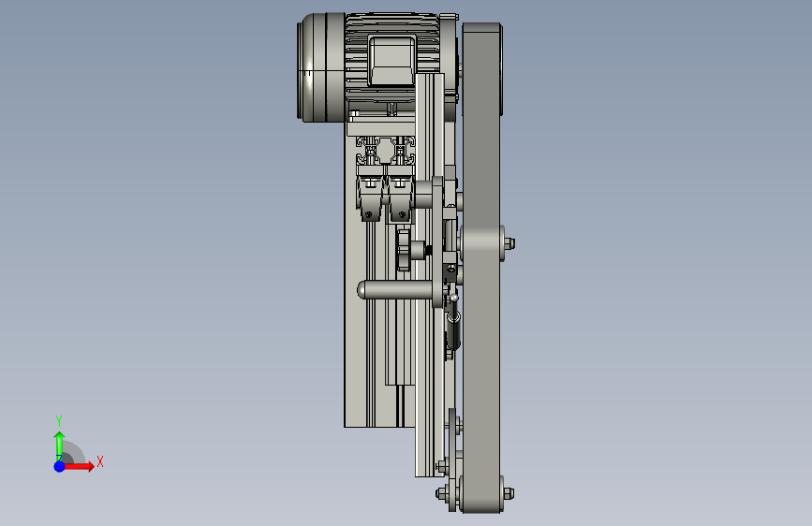
Task: Select the motor fan cover end cap
Action: point(320,67)
